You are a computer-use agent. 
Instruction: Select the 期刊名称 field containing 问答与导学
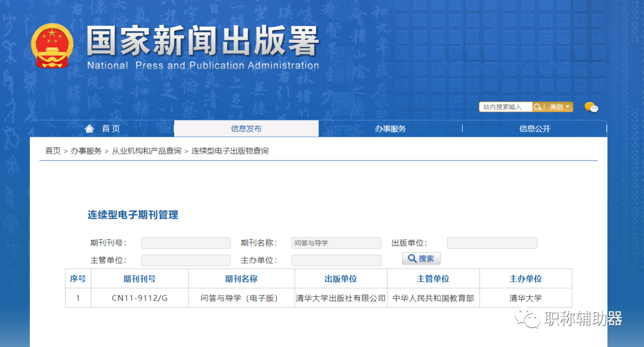coord(336,243)
